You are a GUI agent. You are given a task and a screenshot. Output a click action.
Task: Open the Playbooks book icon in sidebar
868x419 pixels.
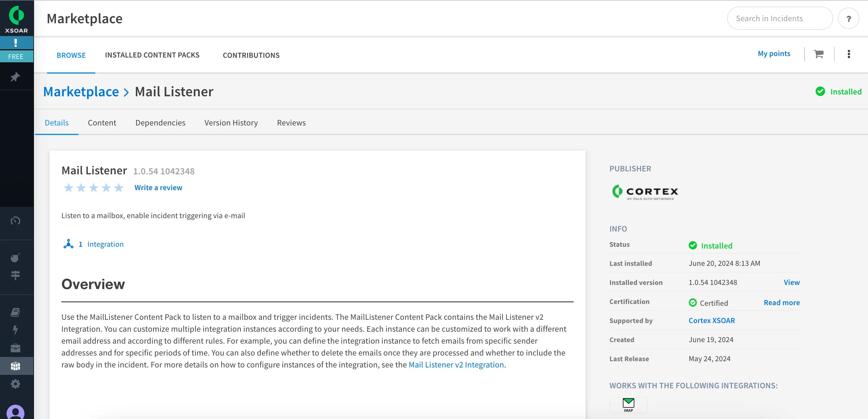pyautogui.click(x=15, y=312)
